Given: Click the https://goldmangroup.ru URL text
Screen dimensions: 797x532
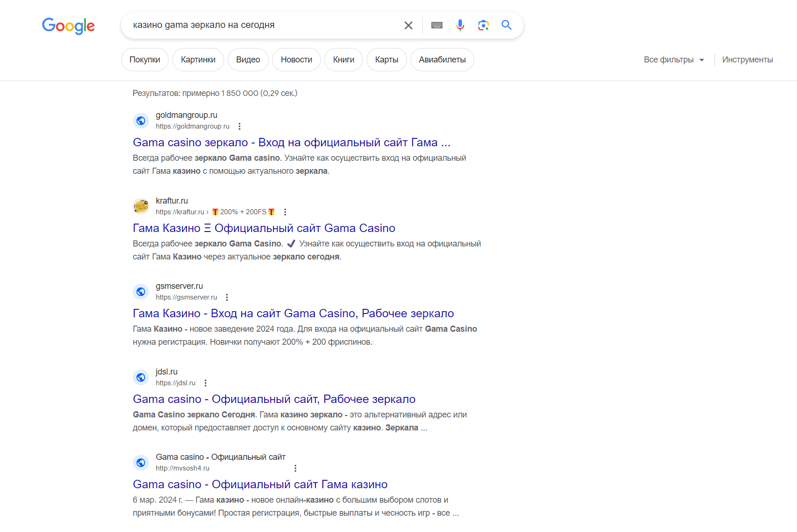Looking at the screenshot, I should pos(192,126).
